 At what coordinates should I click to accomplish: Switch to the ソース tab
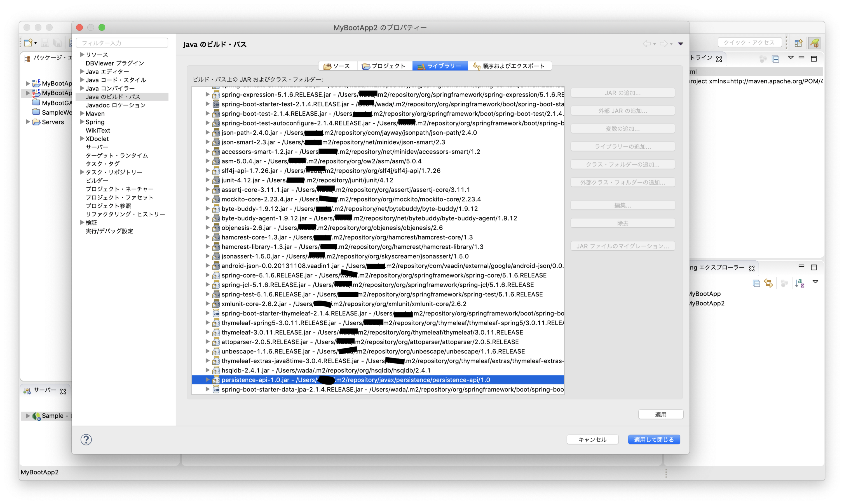pos(337,65)
